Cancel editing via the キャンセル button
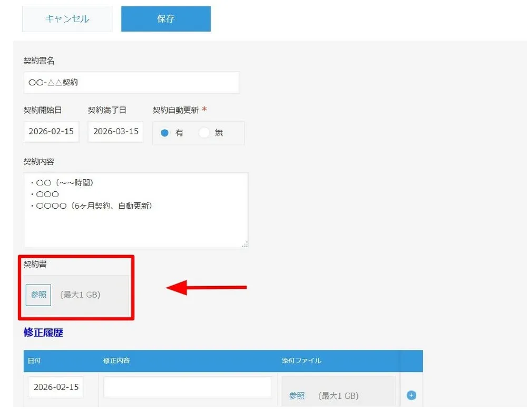527x420 pixels. coord(67,18)
